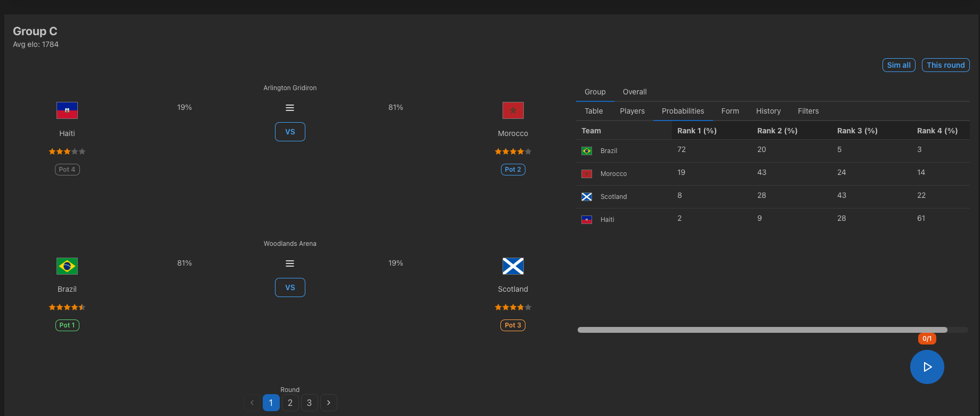Image resolution: width=980 pixels, height=416 pixels.
Task: Go to next round with right chevron
Action: point(329,403)
